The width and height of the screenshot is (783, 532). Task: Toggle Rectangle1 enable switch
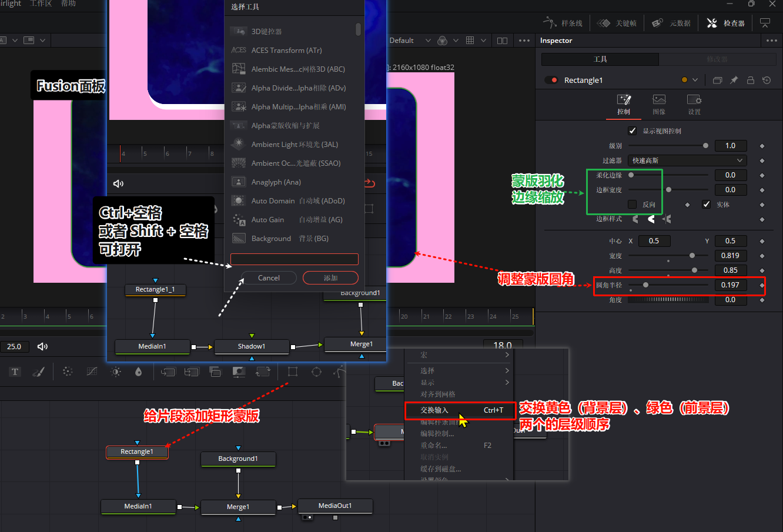[x=551, y=80]
